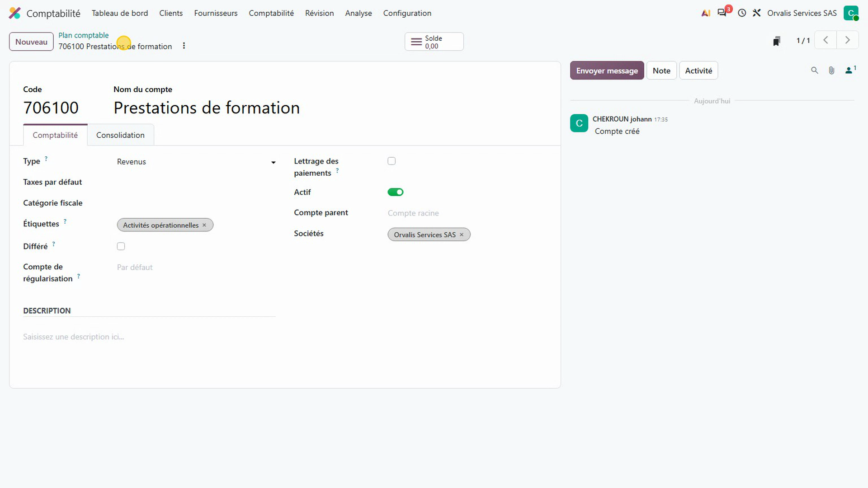Open the Odoo Comptabilité app logo
Screen dimensions: 868x488
(14, 13)
